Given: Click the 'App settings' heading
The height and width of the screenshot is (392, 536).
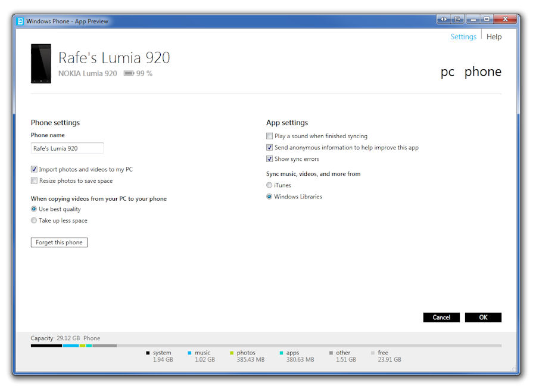Looking at the screenshot, I should click(287, 123).
